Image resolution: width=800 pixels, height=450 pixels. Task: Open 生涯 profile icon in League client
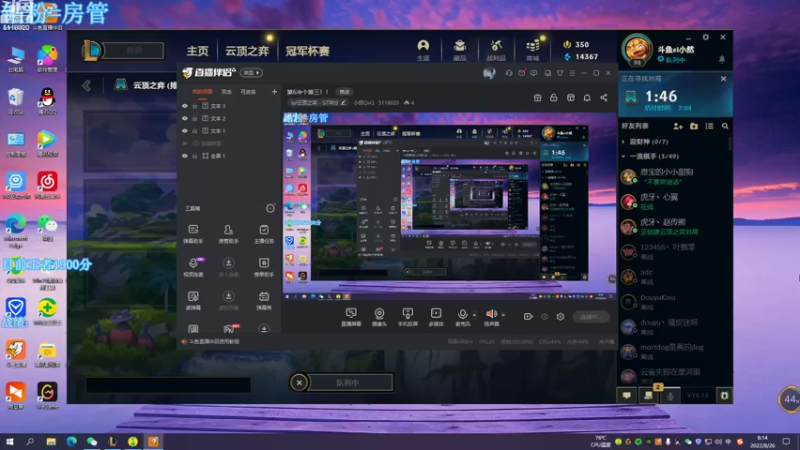[x=423, y=50]
